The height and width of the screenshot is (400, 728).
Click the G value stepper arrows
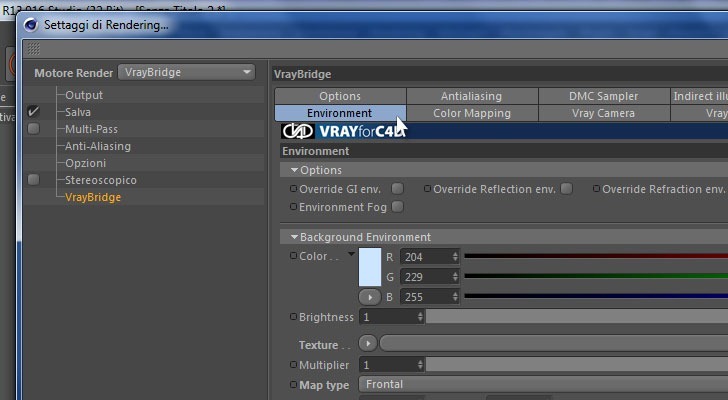click(455, 277)
